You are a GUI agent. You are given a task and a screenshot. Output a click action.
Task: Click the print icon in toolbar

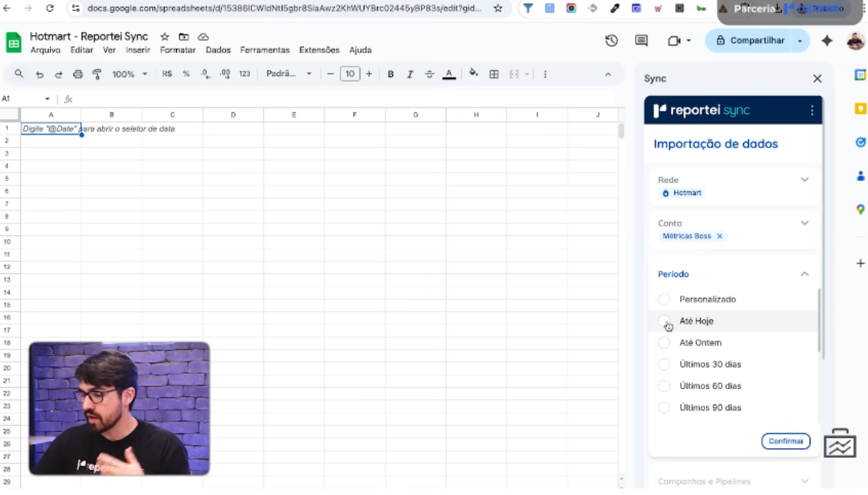[78, 74]
